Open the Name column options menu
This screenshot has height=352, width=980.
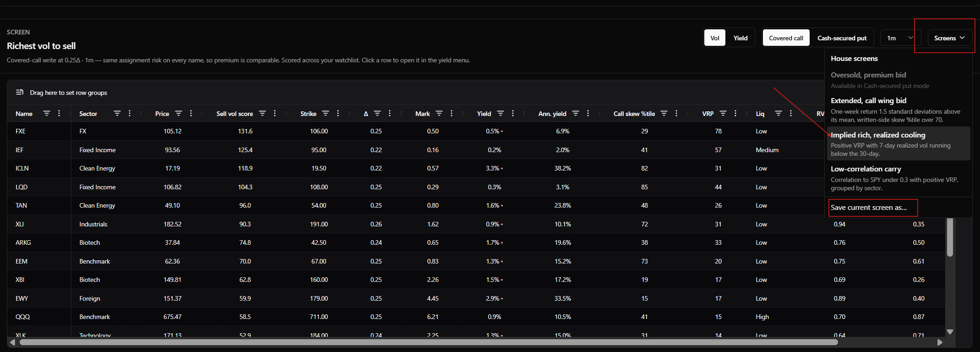click(59, 113)
